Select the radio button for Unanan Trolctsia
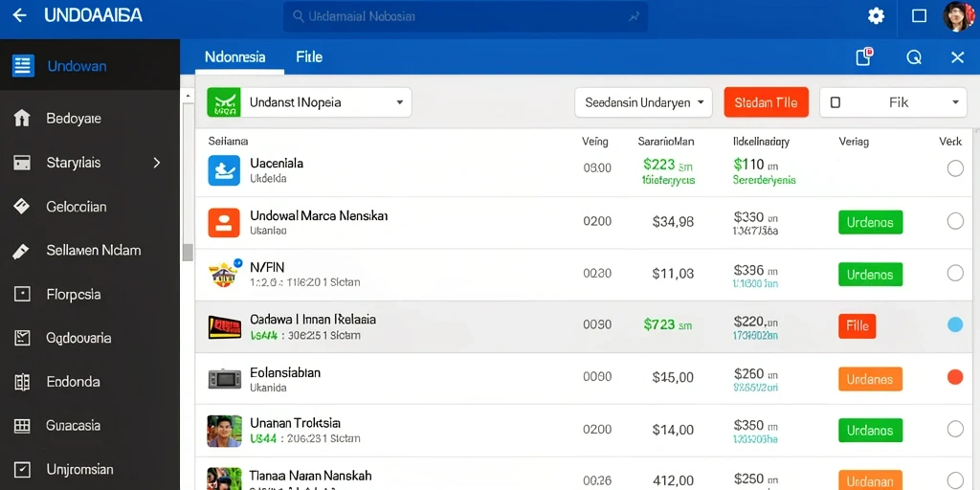Screen dimensions: 980x490 pyautogui.click(x=955, y=429)
